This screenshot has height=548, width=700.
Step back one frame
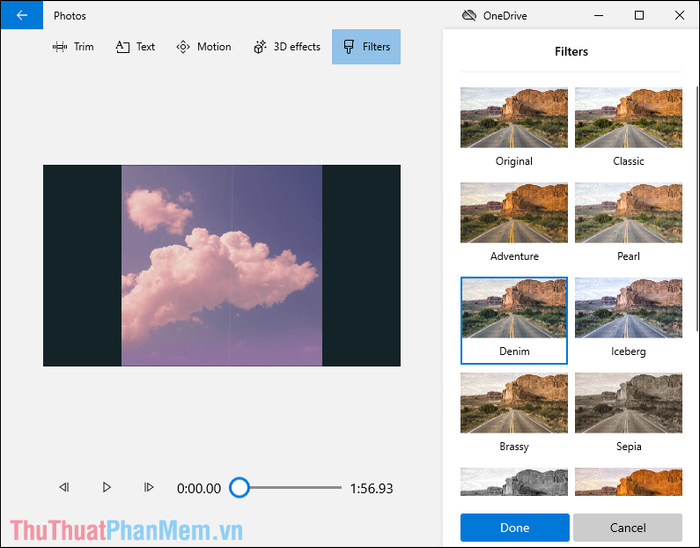[64, 487]
